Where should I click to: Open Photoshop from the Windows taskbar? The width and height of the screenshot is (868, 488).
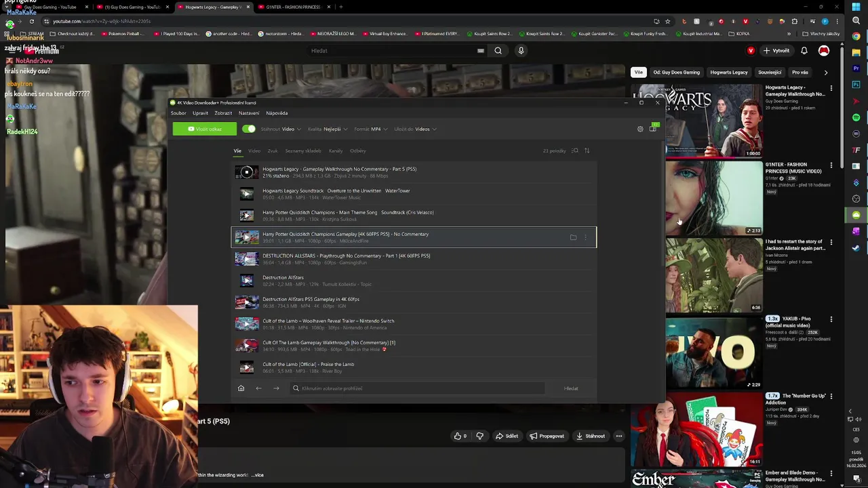click(x=856, y=85)
